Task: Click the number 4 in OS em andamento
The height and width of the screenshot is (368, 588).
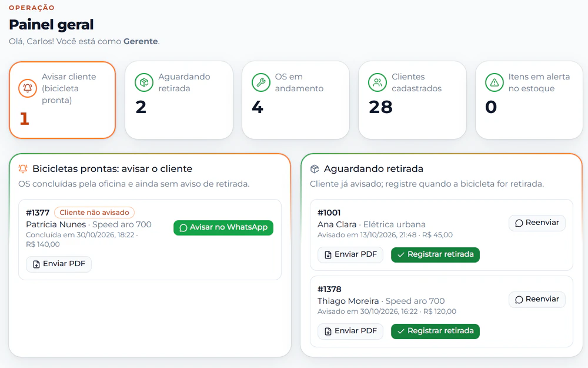Action: click(258, 107)
